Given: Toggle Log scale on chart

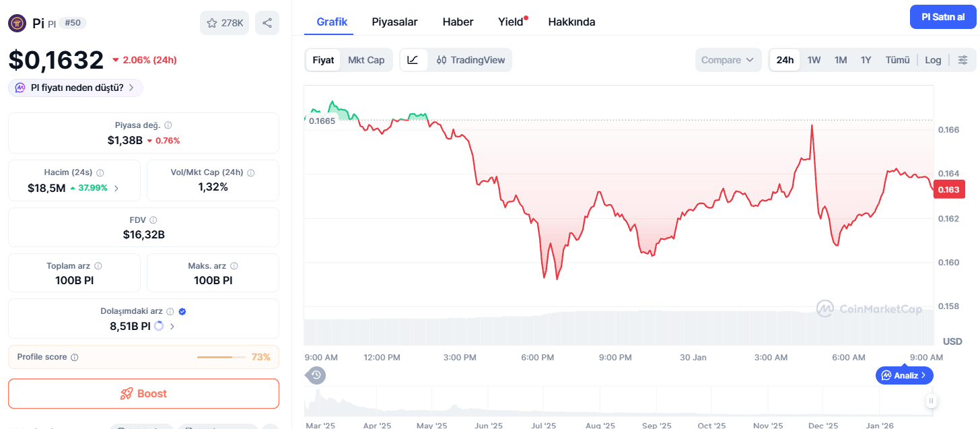Looking at the screenshot, I should coord(933,60).
